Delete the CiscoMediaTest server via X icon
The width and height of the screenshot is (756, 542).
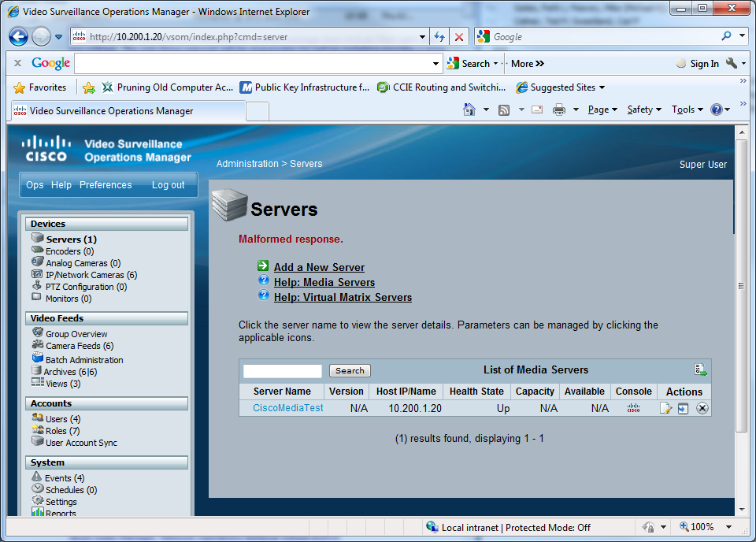[x=702, y=408]
